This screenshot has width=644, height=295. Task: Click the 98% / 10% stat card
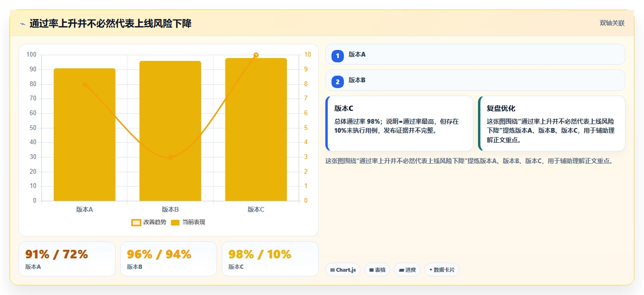click(270, 259)
